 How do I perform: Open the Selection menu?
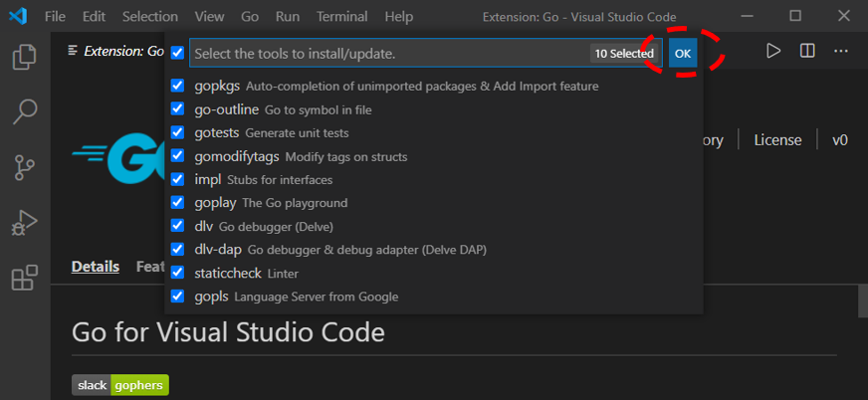[x=150, y=17]
